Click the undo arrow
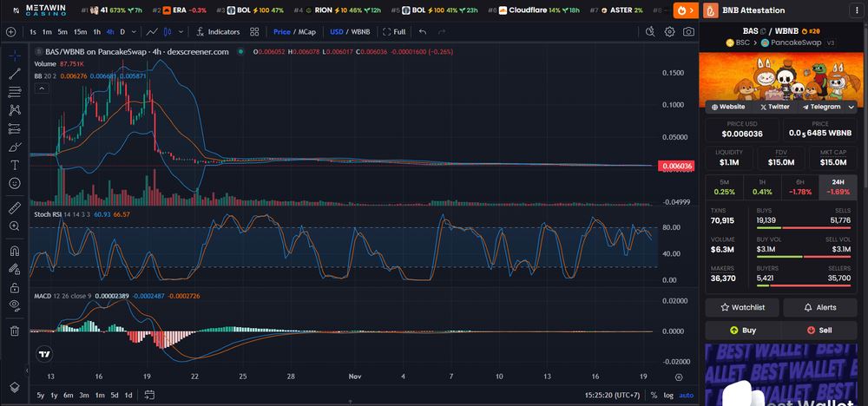868x406 pixels. 423,32
